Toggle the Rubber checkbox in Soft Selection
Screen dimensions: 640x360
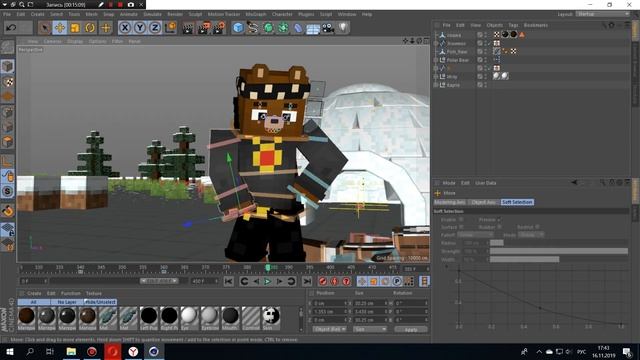(x=499, y=227)
